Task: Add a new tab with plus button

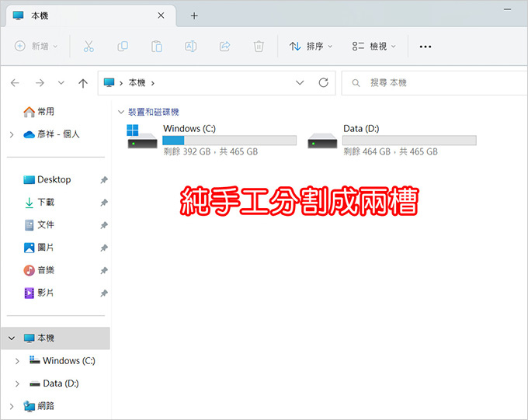Action: [194, 16]
